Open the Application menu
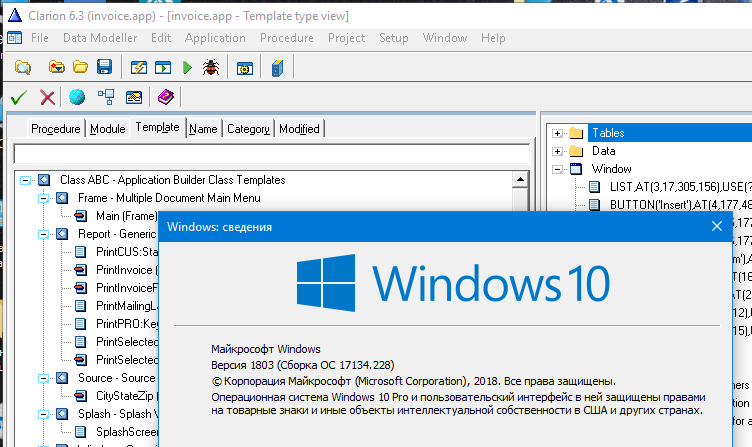 click(x=215, y=38)
